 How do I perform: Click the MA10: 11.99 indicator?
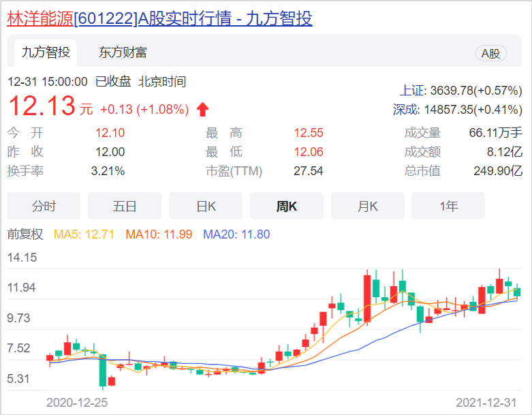159,234
